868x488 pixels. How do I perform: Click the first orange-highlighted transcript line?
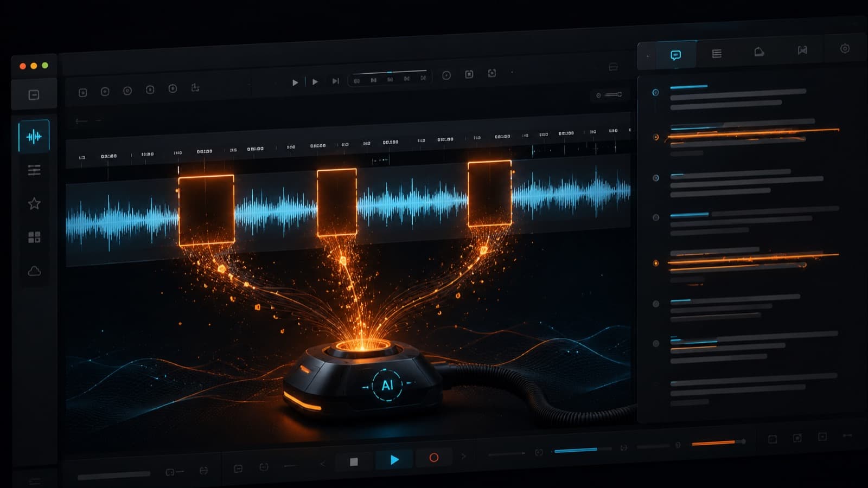tap(753, 134)
